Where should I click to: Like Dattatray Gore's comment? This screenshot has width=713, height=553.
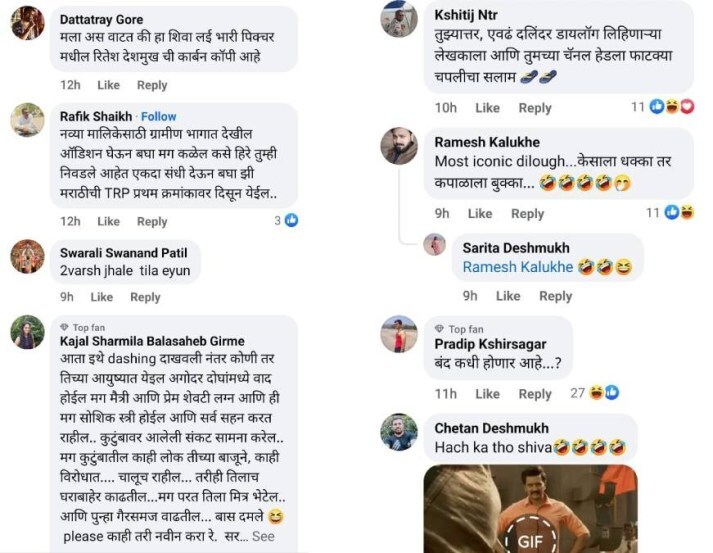108,85
